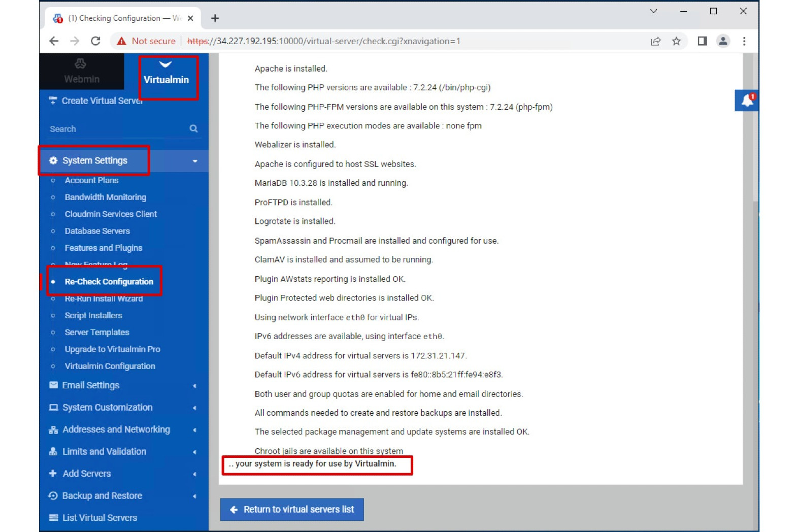Switch to the Webmin tab

[x=81, y=72]
